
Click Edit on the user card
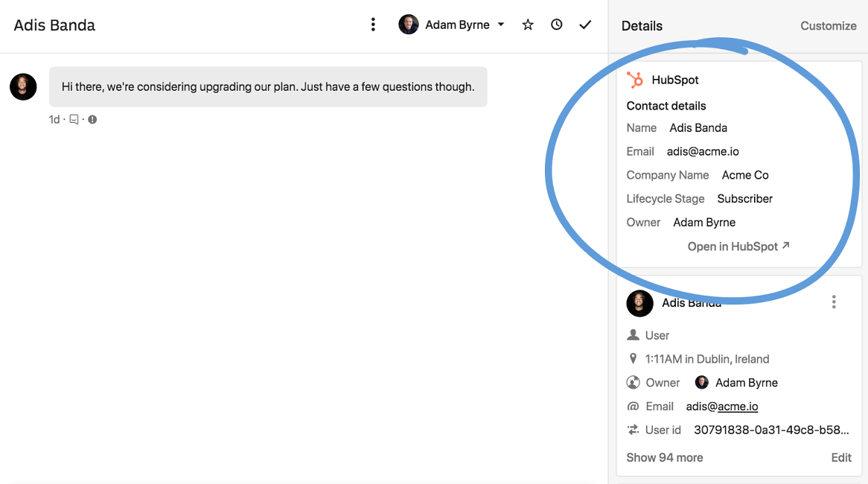(x=841, y=457)
